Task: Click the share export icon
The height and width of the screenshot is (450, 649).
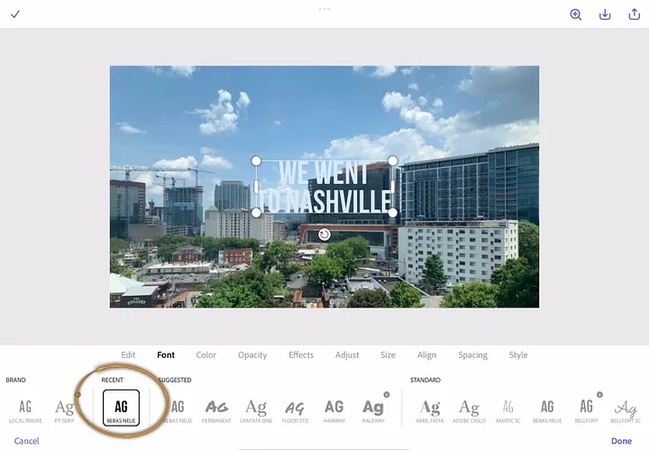Action: (x=634, y=14)
